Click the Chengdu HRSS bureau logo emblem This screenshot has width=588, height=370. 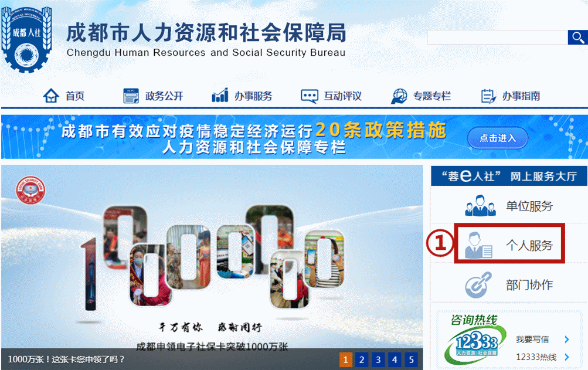tap(26, 40)
